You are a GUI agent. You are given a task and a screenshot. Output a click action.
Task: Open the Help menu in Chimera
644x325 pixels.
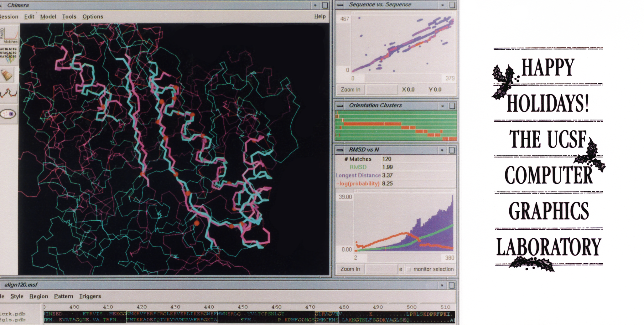pos(320,16)
